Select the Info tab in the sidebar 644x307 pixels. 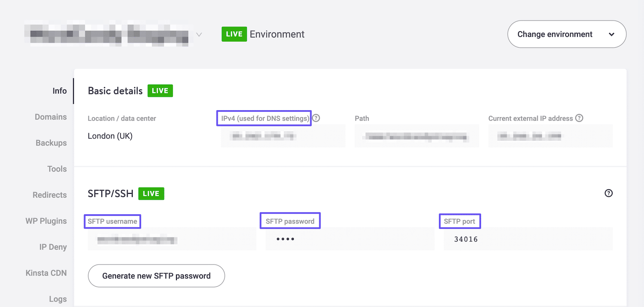(60, 90)
